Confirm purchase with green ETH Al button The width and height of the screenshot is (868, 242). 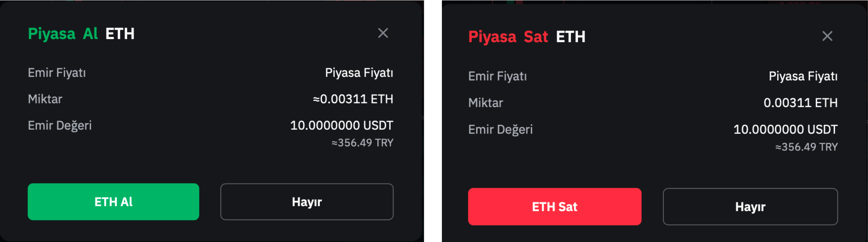point(113,202)
